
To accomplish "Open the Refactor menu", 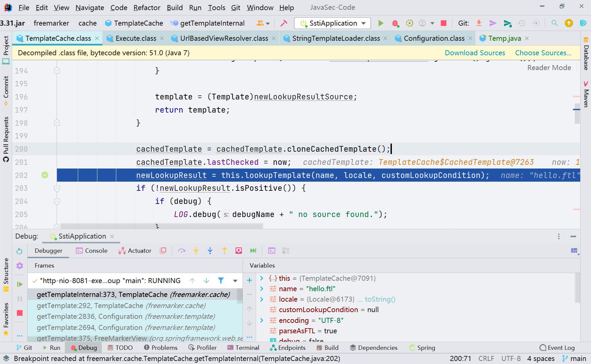I will (146, 7).
